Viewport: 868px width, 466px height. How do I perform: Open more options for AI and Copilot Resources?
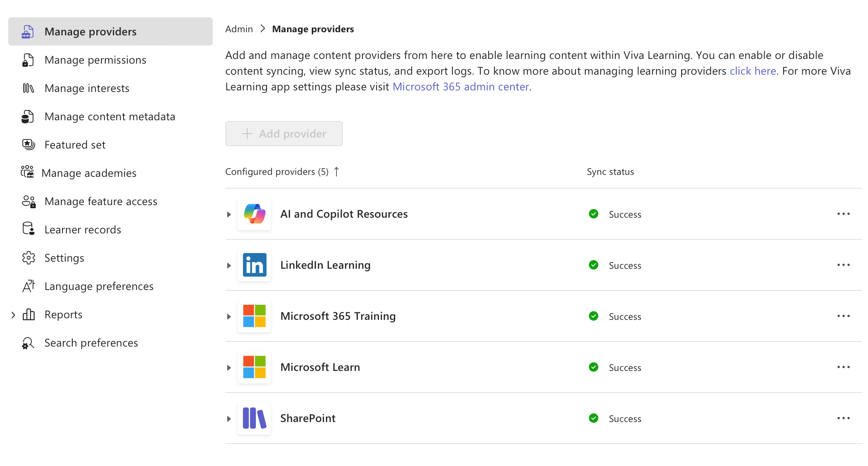(x=844, y=214)
